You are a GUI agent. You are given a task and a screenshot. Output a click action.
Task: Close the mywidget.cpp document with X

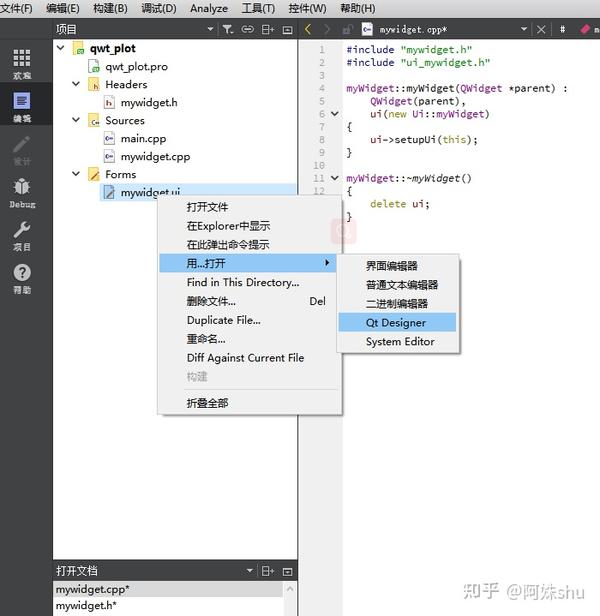click(541, 29)
